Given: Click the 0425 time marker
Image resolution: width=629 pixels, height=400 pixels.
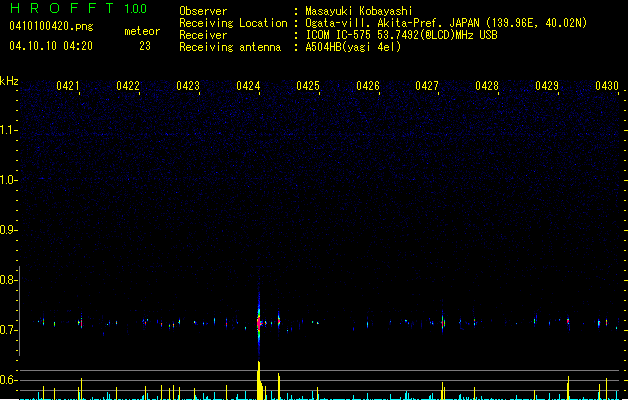Looking at the screenshot, I should (308, 86).
